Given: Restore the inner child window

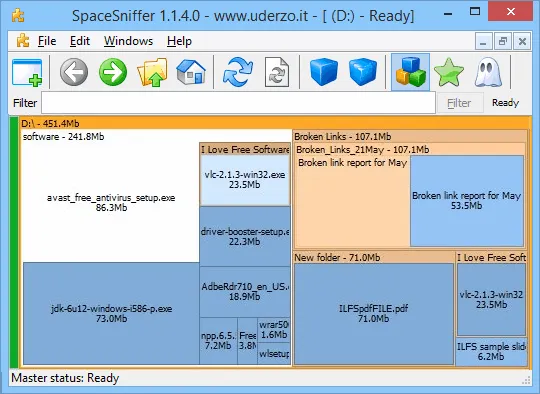Looking at the screenshot, I should [503, 41].
